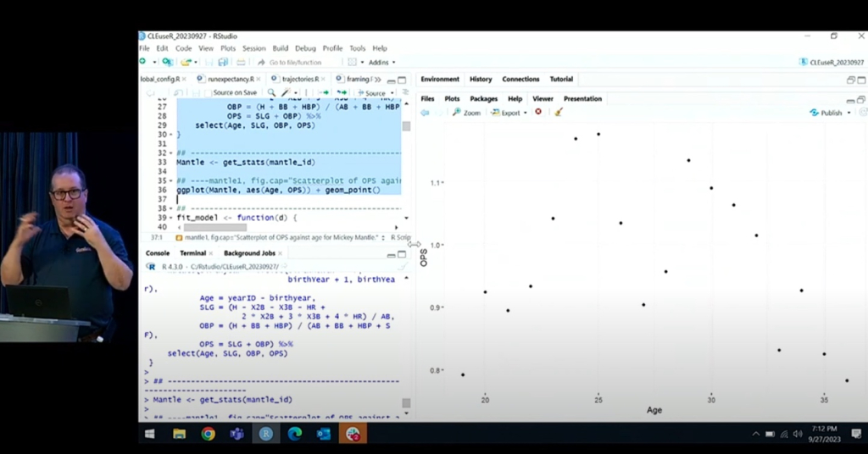
Task: Switch to the Packages tab
Action: [x=483, y=98]
